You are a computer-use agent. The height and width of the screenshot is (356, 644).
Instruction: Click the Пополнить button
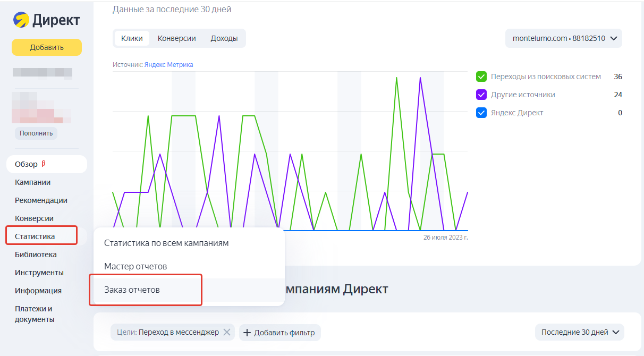click(x=36, y=133)
